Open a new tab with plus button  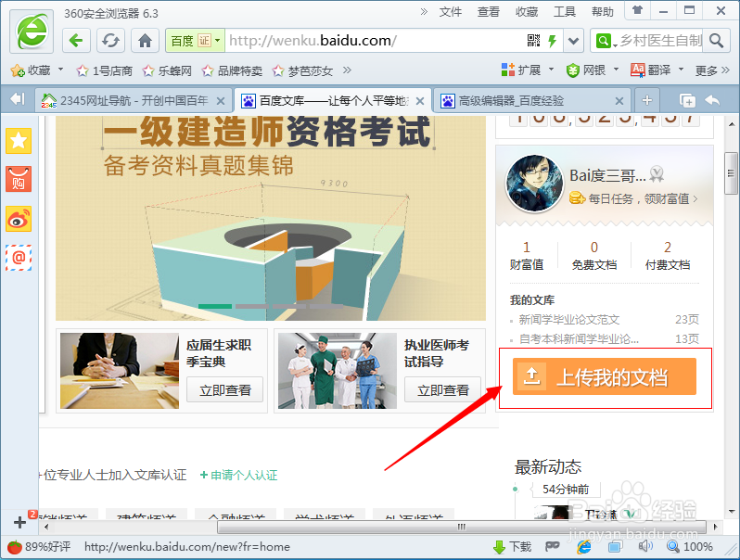647,100
